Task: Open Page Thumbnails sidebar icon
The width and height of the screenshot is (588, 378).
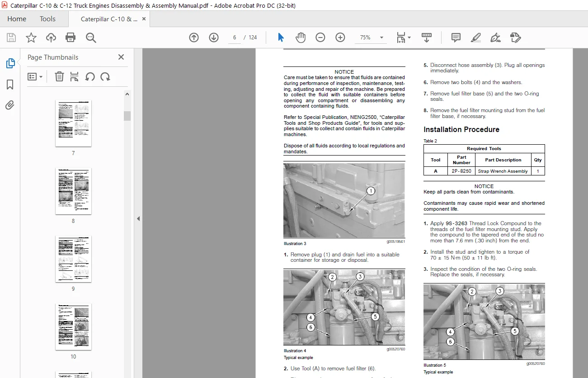Action: [10, 64]
